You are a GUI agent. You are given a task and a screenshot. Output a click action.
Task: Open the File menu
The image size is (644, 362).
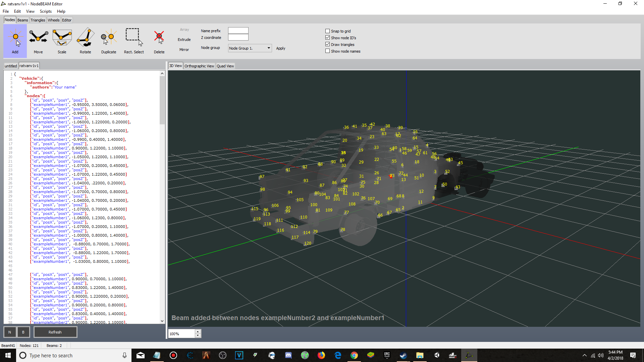pos(6,11)
